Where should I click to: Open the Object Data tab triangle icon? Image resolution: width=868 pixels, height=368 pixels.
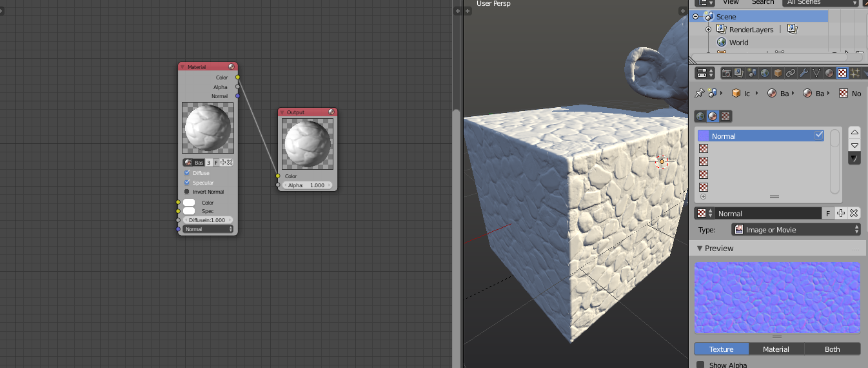coord(816,73)
